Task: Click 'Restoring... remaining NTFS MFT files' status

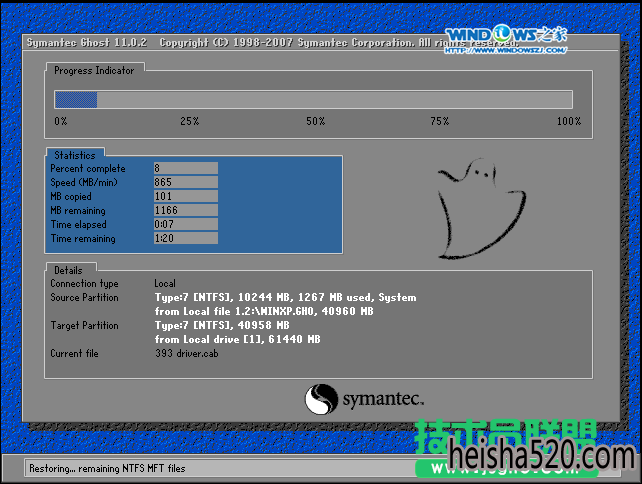Action: (107, 468)
